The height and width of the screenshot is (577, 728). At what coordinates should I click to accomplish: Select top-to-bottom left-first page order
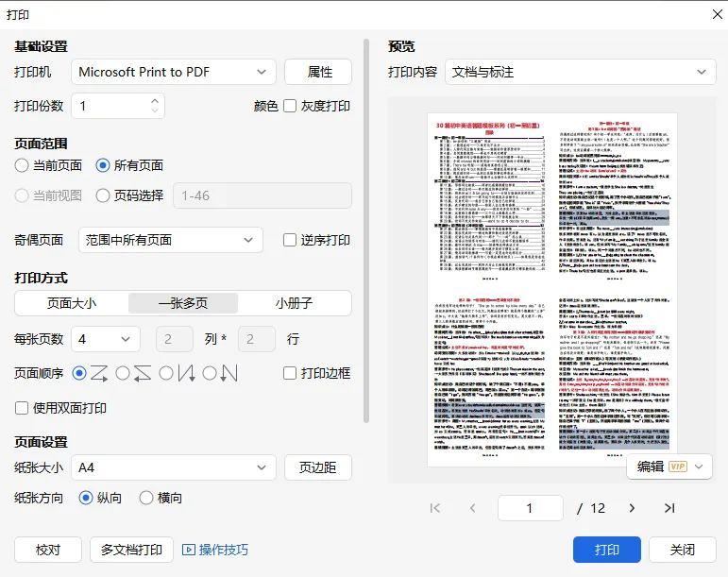pos(166,373)
